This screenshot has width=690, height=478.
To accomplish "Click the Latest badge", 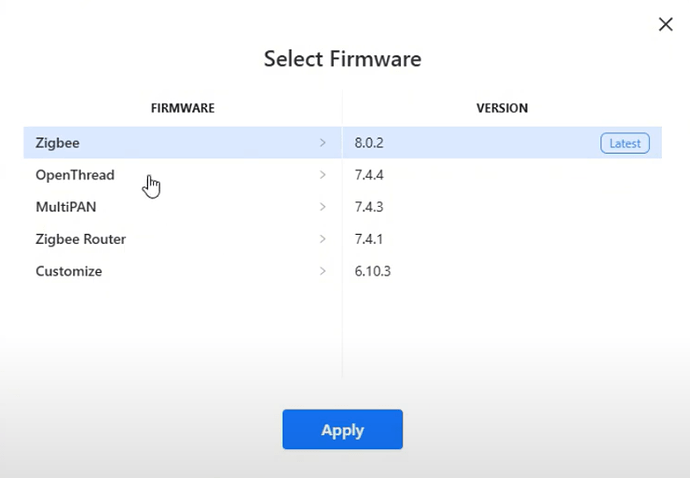I will (x=625, y=143).
